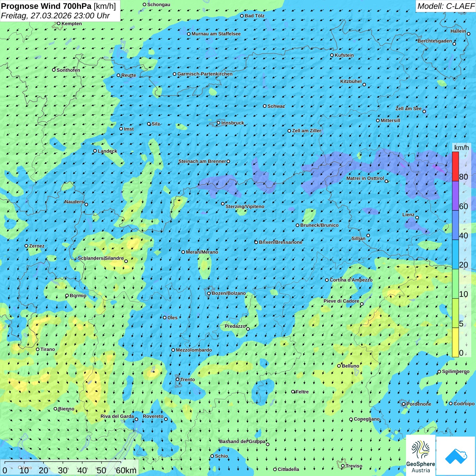Viewport: 476px width, 476px height.
Task: Click the Landeck location marker
Action: (x=95, y=151)
